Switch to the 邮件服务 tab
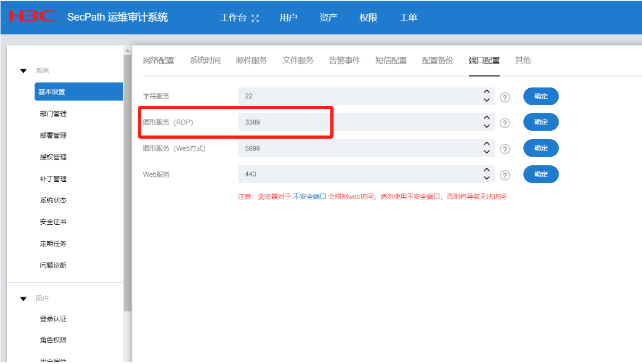 [252, 61]
